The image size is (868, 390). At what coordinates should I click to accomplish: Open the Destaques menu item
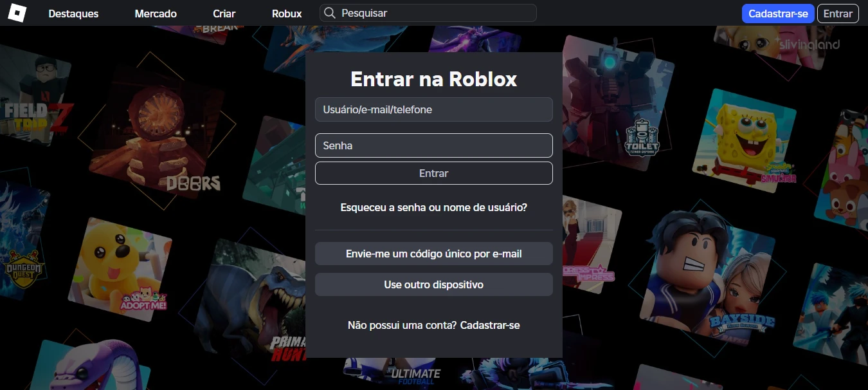coord(73,13)
